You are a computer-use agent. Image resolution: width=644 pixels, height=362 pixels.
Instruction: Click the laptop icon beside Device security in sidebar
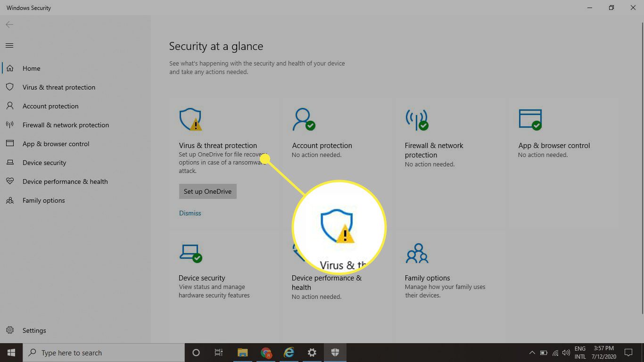point(10,163)
